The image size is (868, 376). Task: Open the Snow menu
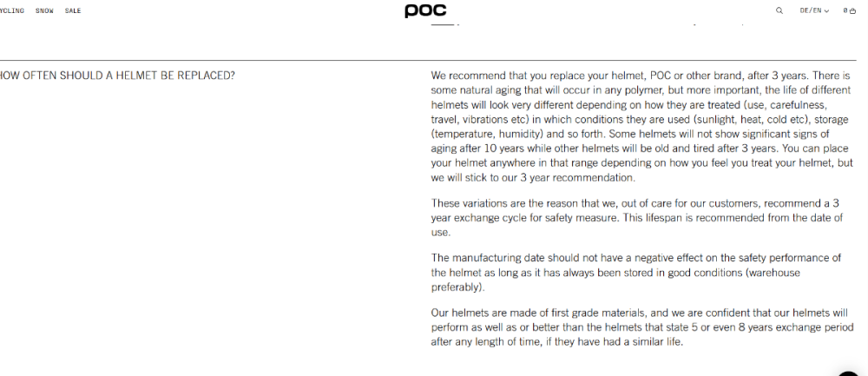pyautogui.click(x=44, y=10)
